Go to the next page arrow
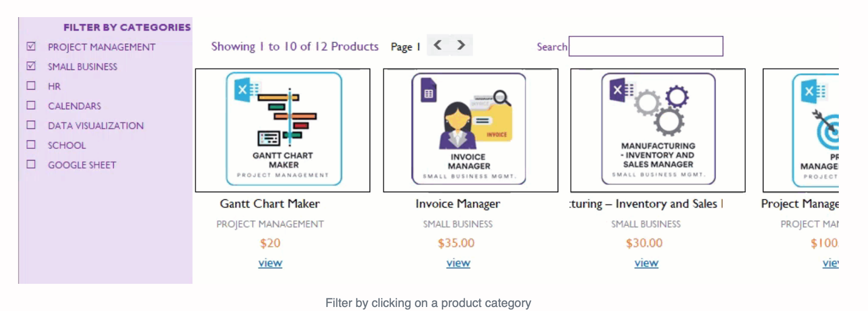This screenshot has height=311, width=868. tap(461, 45)
